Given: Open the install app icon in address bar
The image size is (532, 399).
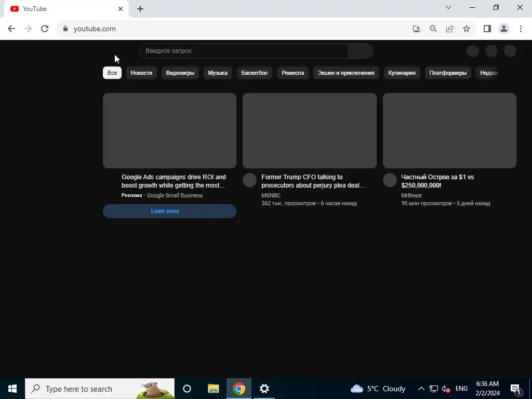Looking at the screenshot, I should coord(416,29).
